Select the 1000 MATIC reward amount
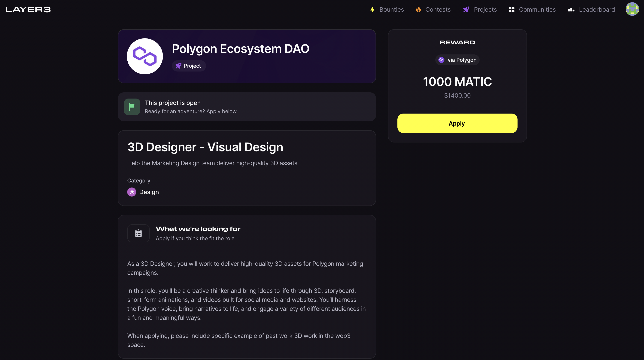644x360 pixels. pos(457,82)
